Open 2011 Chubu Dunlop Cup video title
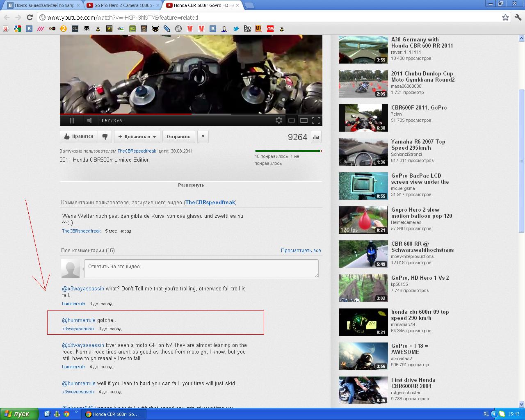The height and width of the screenshot is (420, 525). (423, 77)
